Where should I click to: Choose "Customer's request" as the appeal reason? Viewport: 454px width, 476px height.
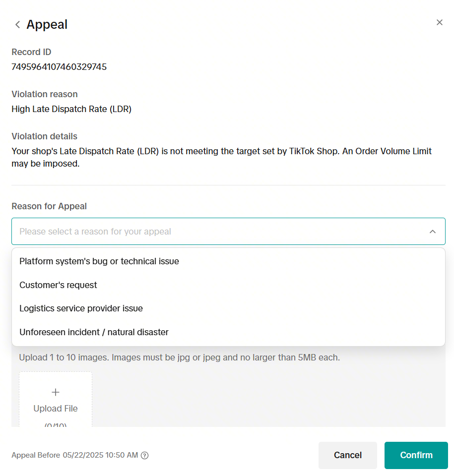(x=59, y=285)
